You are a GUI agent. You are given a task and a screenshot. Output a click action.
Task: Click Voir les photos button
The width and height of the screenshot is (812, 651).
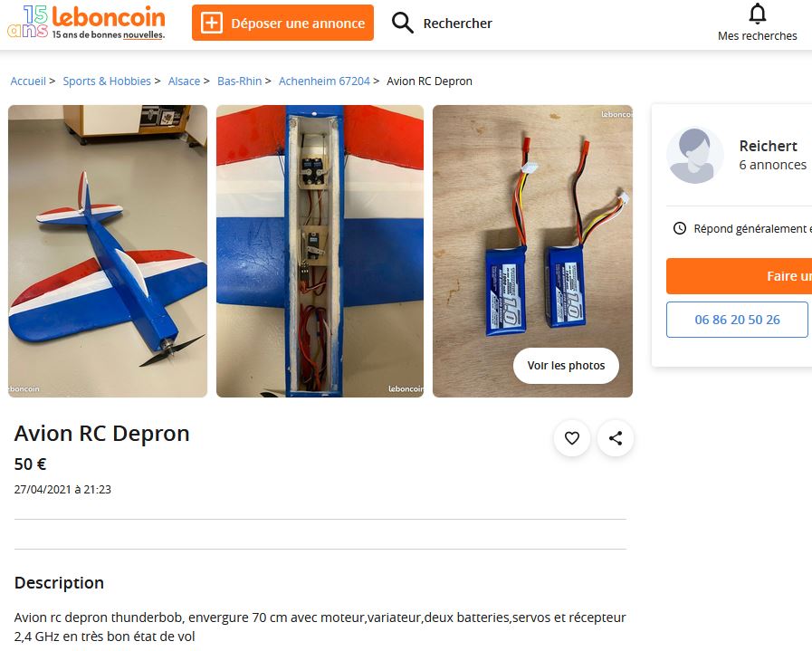coord(566,366)
